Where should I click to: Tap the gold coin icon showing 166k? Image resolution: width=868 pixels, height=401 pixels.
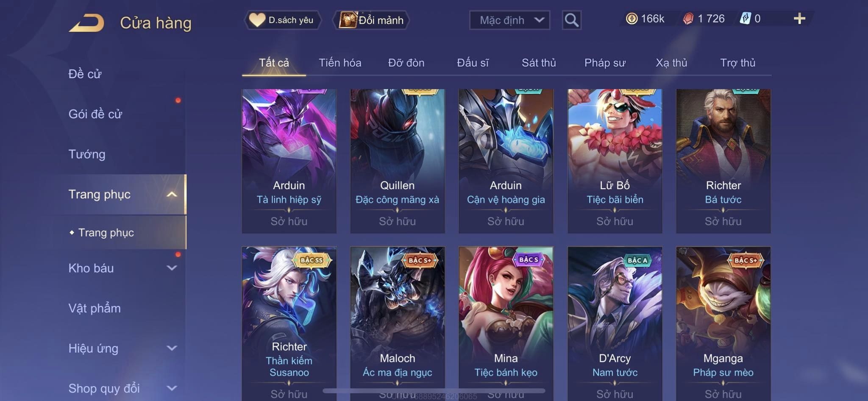pyautogui.click(x=632, y=19)
